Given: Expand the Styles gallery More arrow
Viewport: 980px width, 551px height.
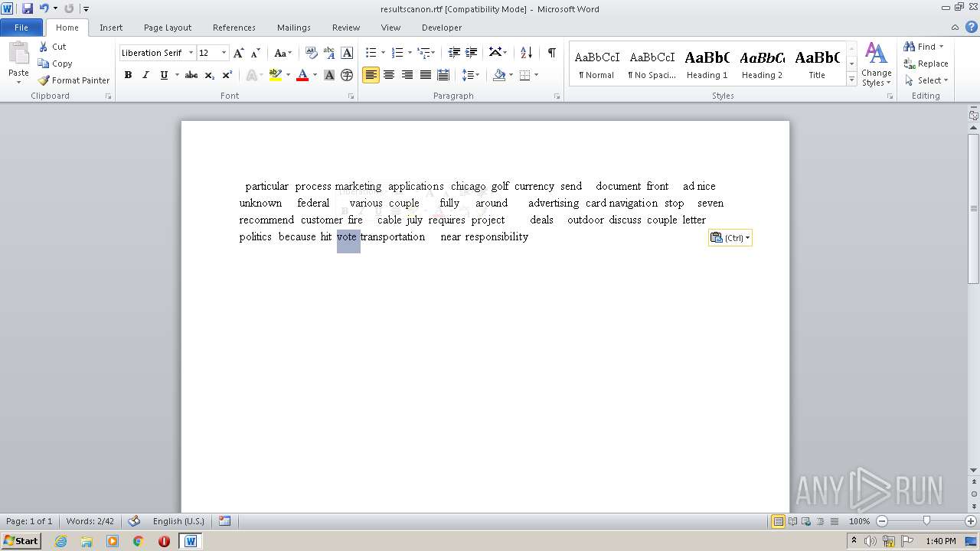Looking at the screenshot, I should pos(851,80).
